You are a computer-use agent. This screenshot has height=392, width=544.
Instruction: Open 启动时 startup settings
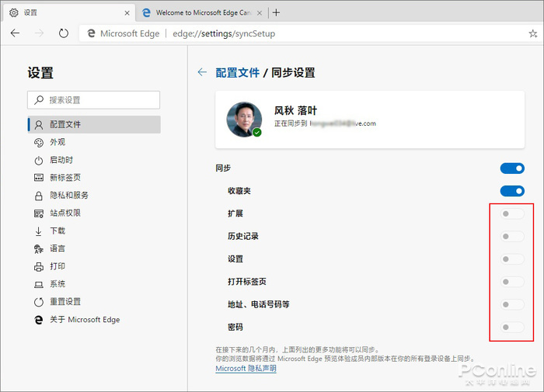pyautogui.click(x=61, y=160)
